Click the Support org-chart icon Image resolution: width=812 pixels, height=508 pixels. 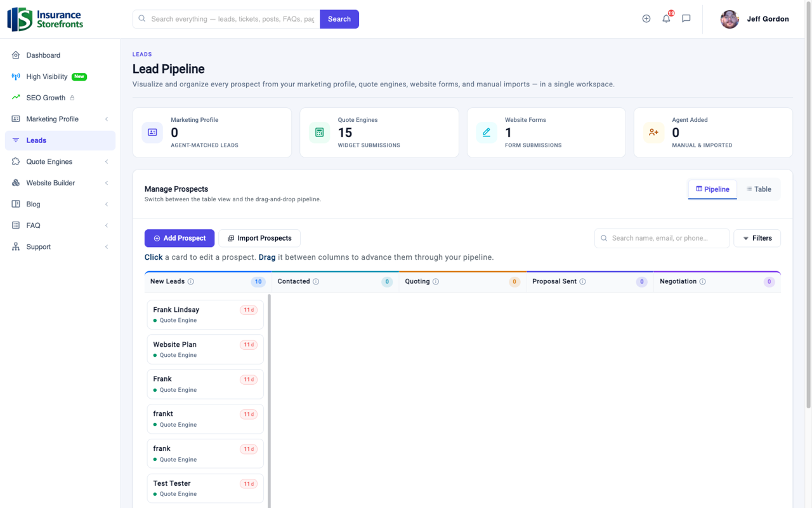pyautogui.click(x=16, y=247)
